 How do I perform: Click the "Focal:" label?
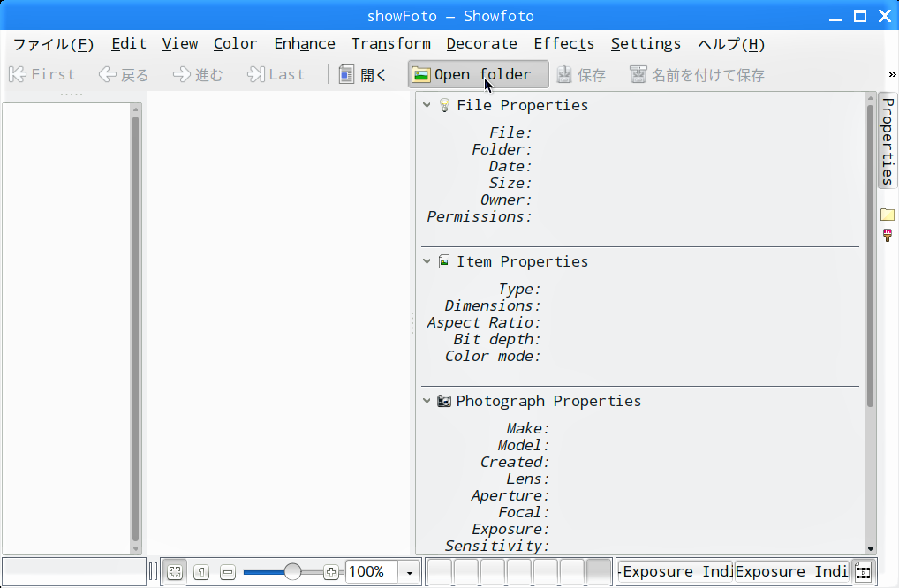(x=524, y=512)
